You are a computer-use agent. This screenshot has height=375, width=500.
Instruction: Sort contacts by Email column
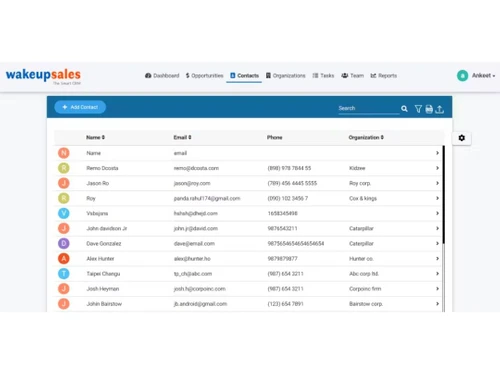(182, 137)
